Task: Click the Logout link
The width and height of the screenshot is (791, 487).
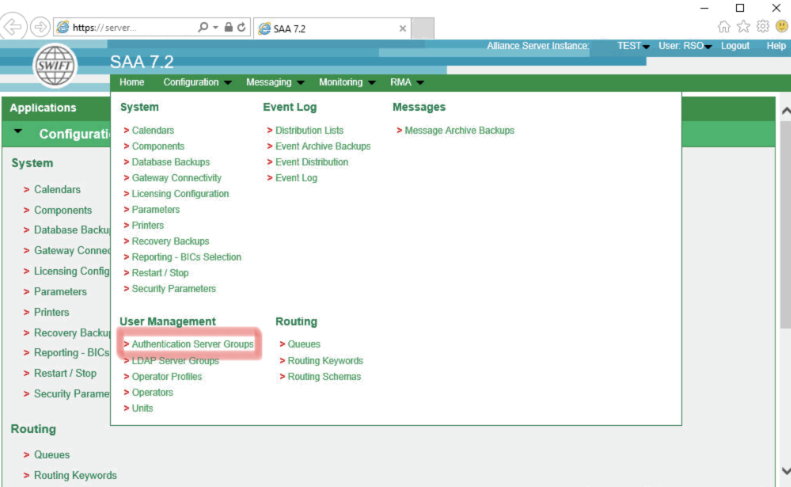Action: (735, 46)
